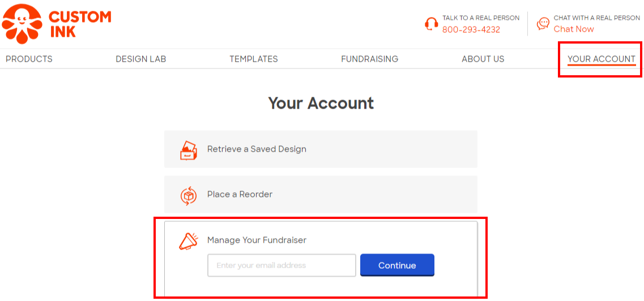Expand the Place a Reorder section
The image size is (644, 301).
tap(240, 195)
